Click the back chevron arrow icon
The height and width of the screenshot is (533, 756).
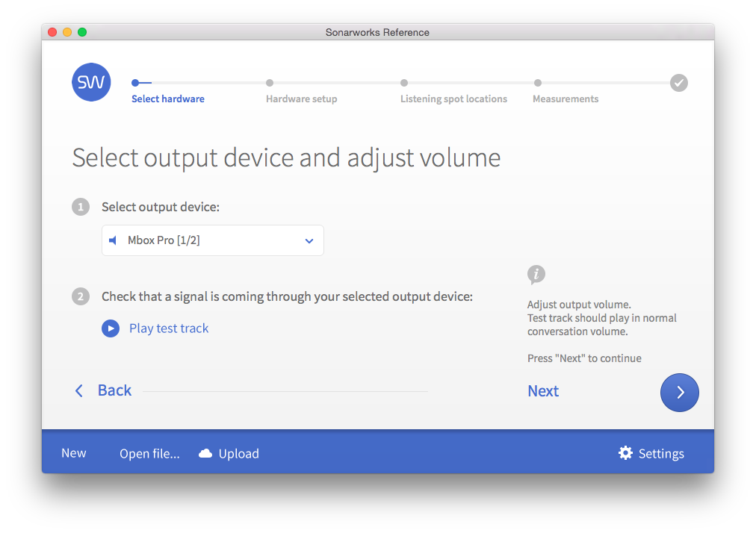pos(79,391)
